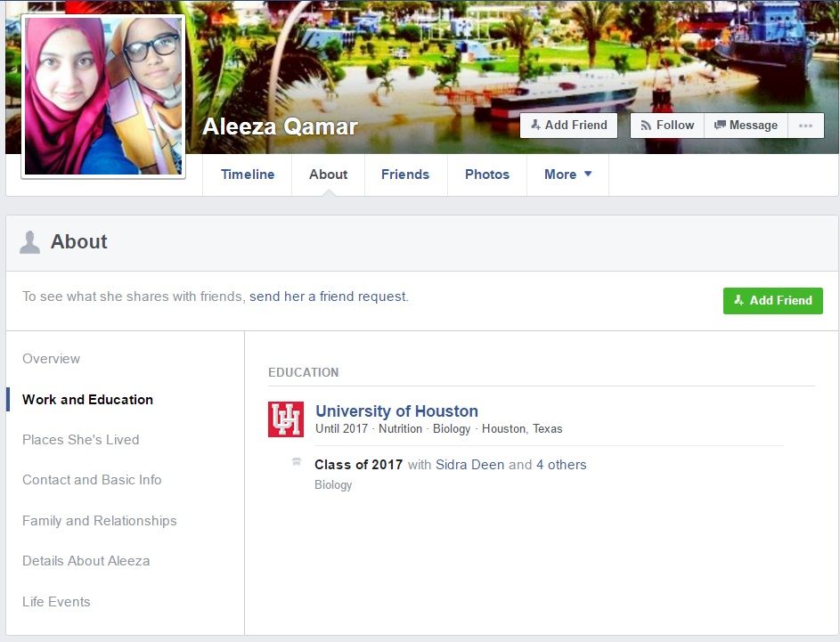840x642 pixels.
Task: Select Overview in the About sidebar
Action: (x=51, y=359)
